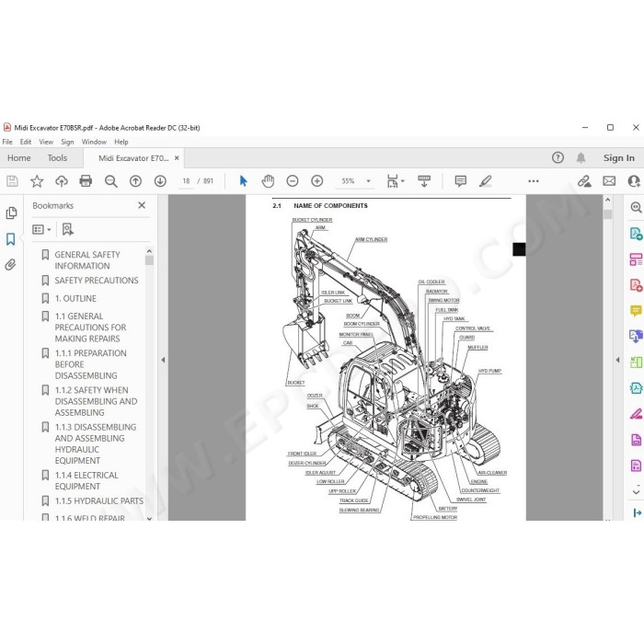Select the highlight pen tool
This screenshot has width=644, height=644.
click(485, 181)
